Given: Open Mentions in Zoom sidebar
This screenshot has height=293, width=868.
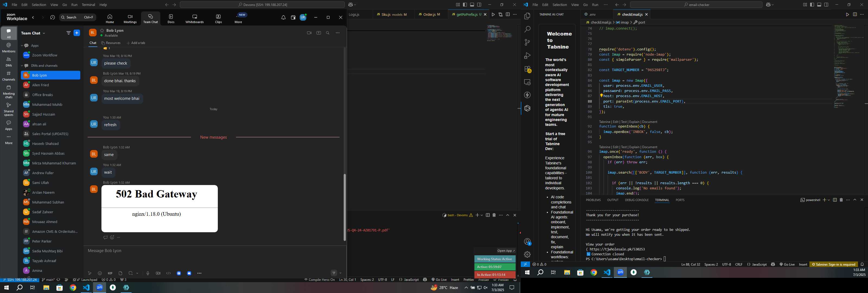Looking at the screenshot, I should (x=9, y=48).
